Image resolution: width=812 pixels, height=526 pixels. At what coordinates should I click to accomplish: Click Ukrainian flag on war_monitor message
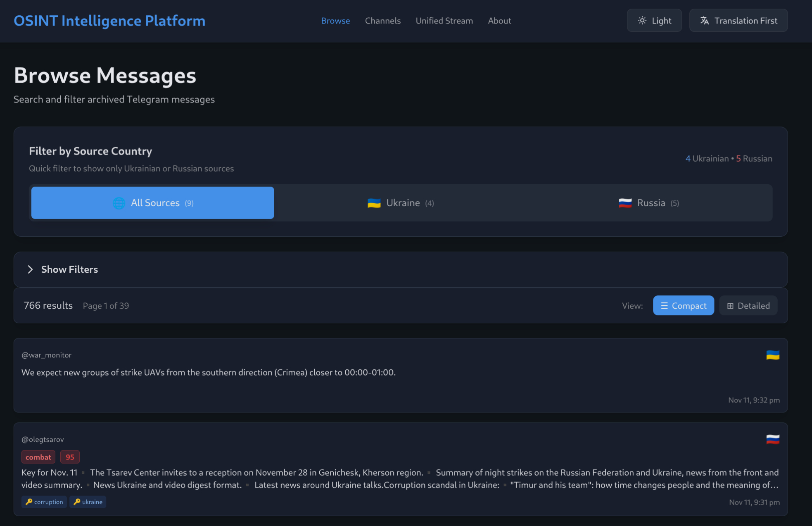click(772, 355)
